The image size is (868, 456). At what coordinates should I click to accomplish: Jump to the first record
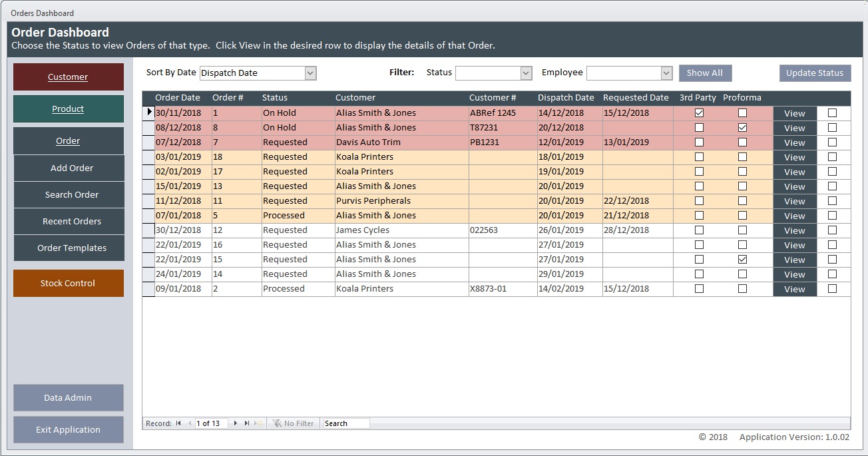178,423
